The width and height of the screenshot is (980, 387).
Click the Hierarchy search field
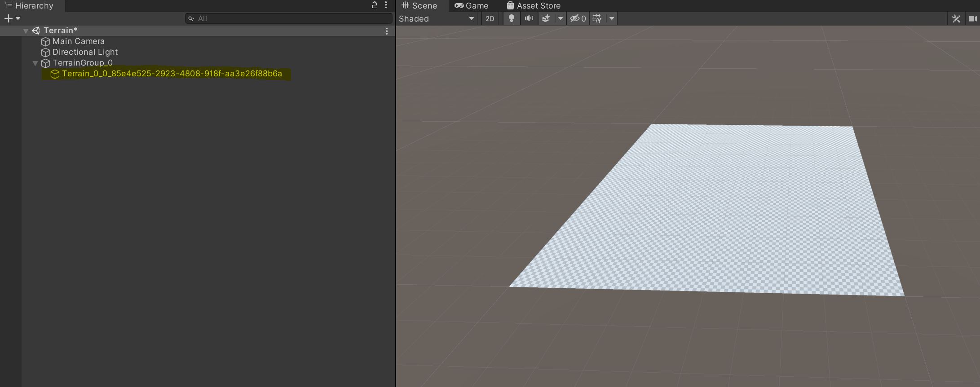(289, 18)
